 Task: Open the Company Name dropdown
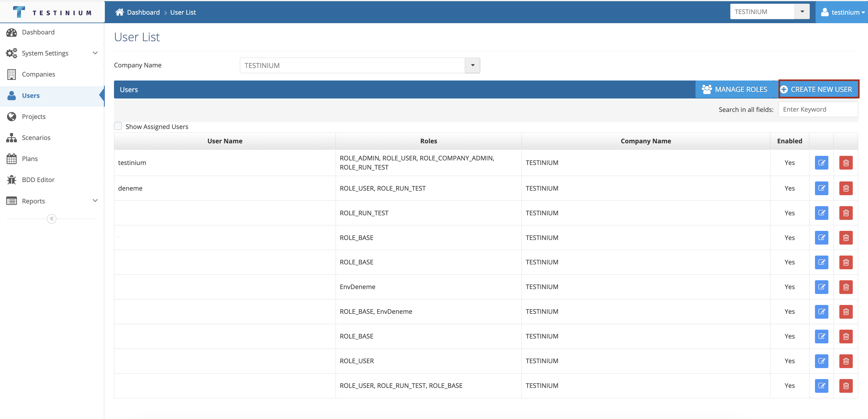click(472, 65)
